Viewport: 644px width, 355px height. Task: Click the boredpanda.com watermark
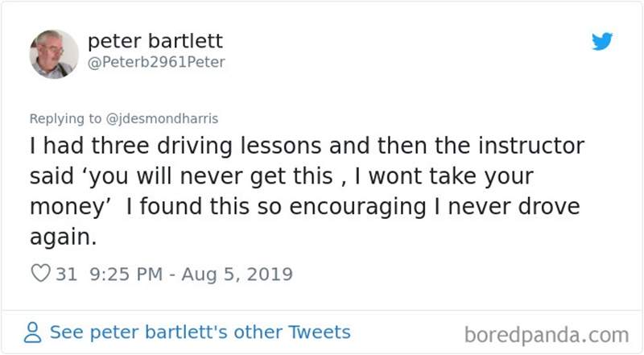[547, 333]
